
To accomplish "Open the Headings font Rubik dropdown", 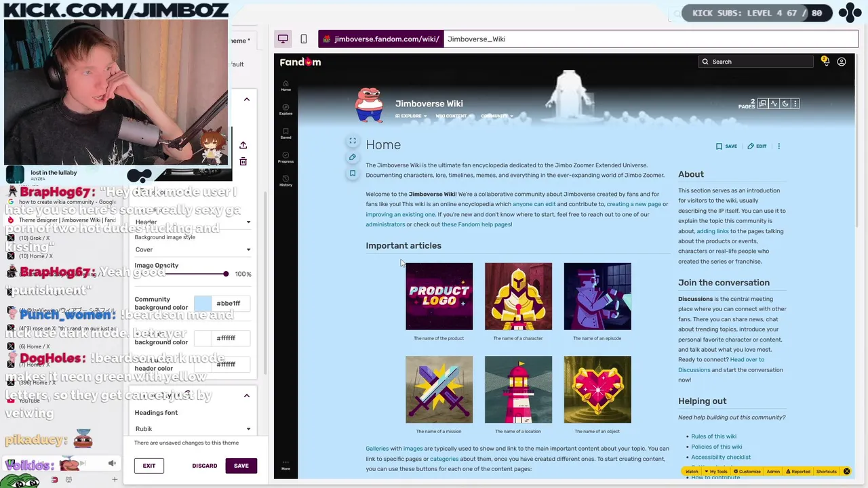I will (193, 428).
